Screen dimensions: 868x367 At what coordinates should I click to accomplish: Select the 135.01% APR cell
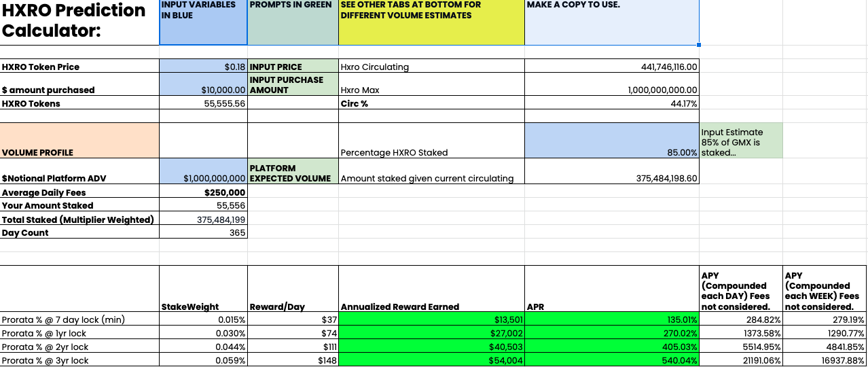(612, 319)
